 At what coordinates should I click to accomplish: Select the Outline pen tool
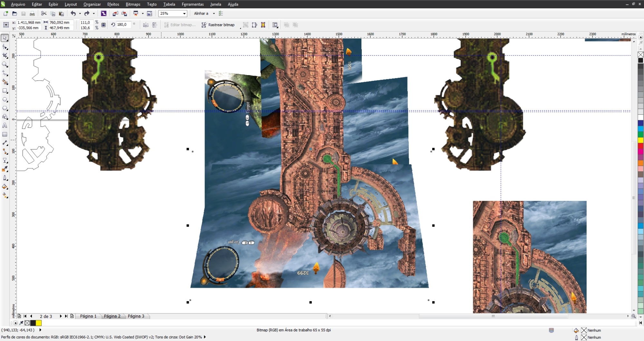pos(5,178)
